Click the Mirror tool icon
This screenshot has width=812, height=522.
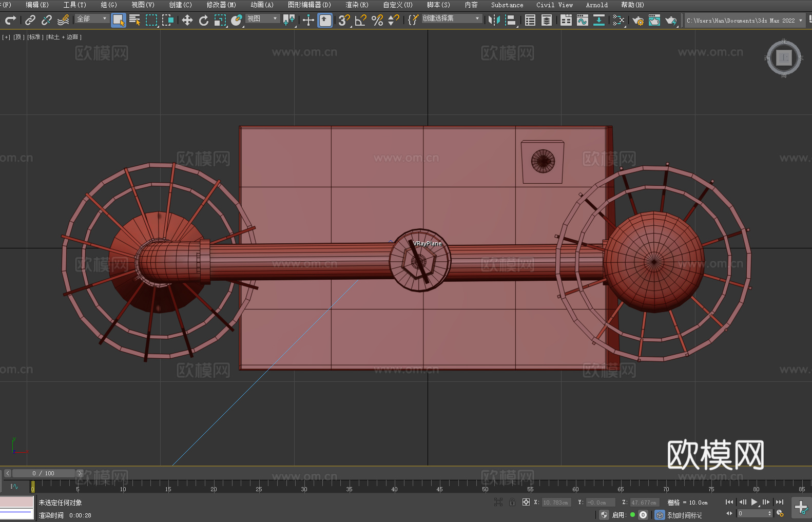[x=494, y=20]
